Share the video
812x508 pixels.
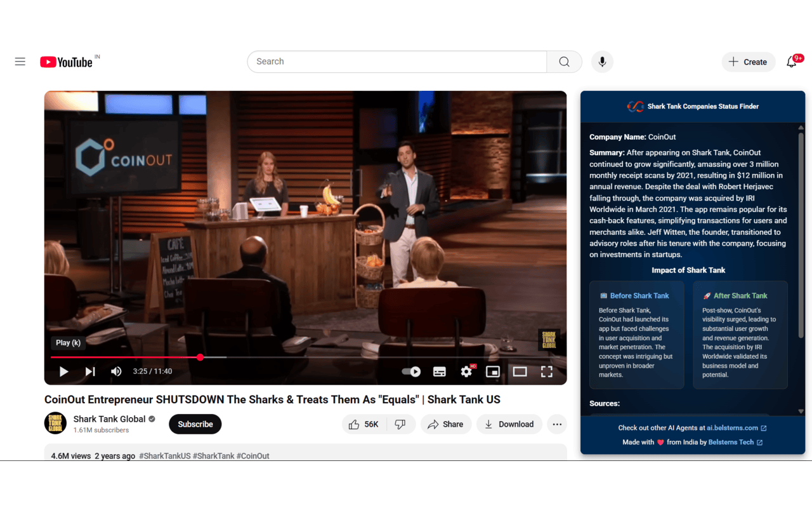coord(446,424)
